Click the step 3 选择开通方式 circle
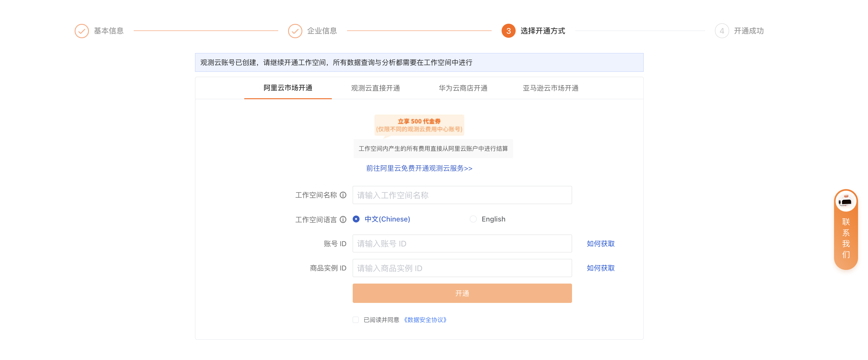Screen dimensions: 868x360 [508, 31]
